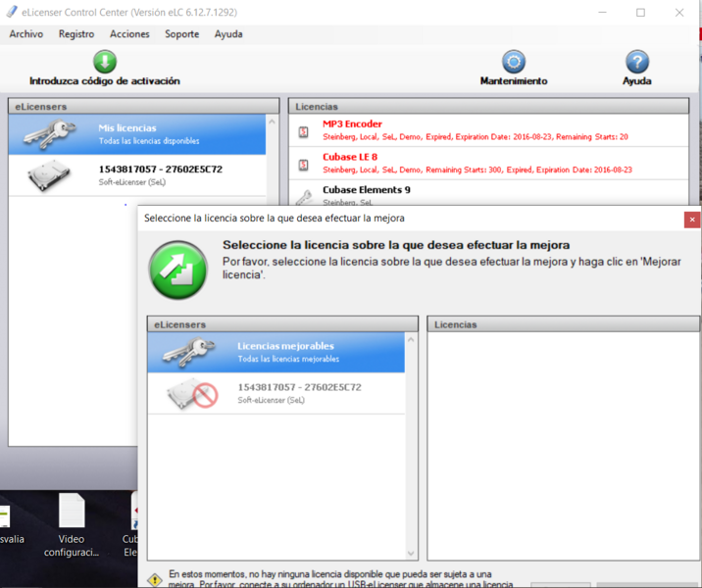Click the Licencias header in dialog
Viewport: 702px width, 588px height.
pos(563,324)
